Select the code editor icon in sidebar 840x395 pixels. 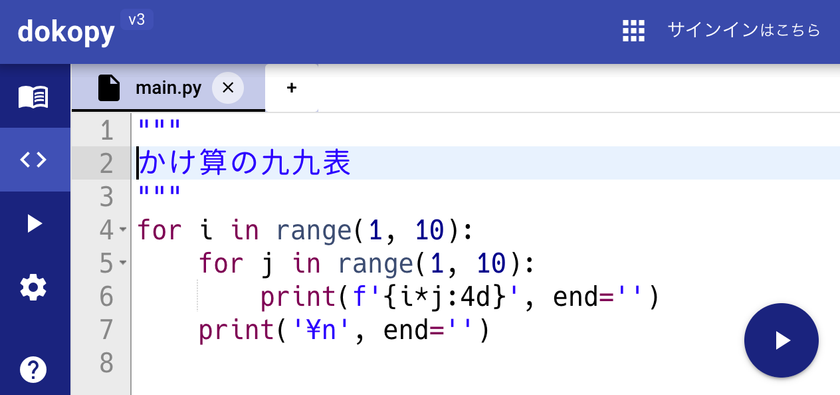pyautogui.click(x=34, y=160)
